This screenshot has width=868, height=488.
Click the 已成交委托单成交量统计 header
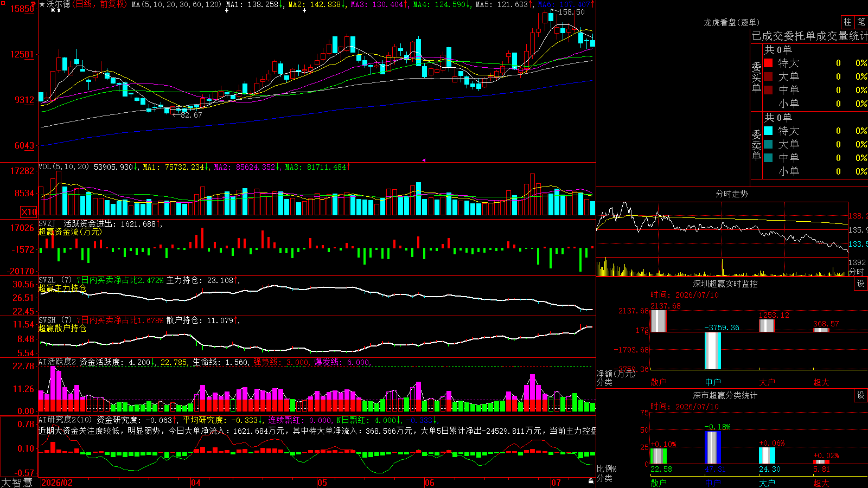pyautogui.click(x=809, y=36)
